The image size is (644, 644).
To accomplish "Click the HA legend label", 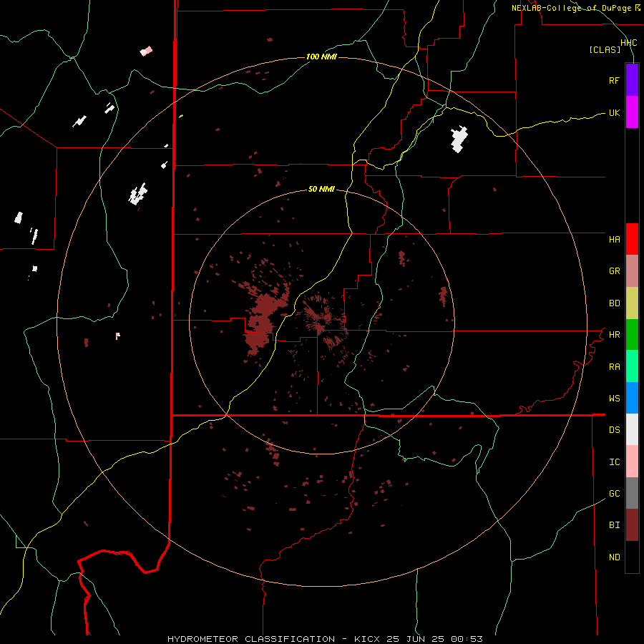I will point(614,240).
